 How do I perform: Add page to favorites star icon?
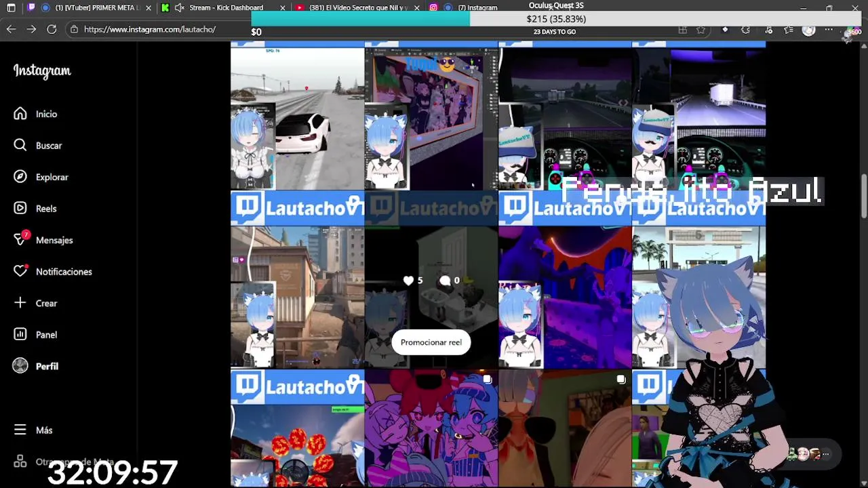(701, 30)
